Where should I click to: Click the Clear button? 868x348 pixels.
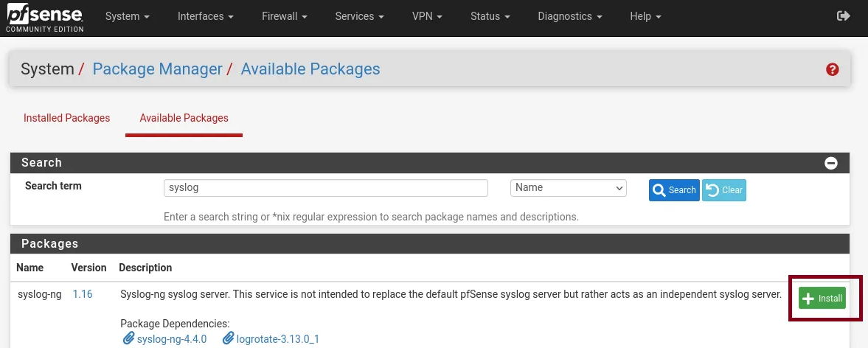point(724,190)
